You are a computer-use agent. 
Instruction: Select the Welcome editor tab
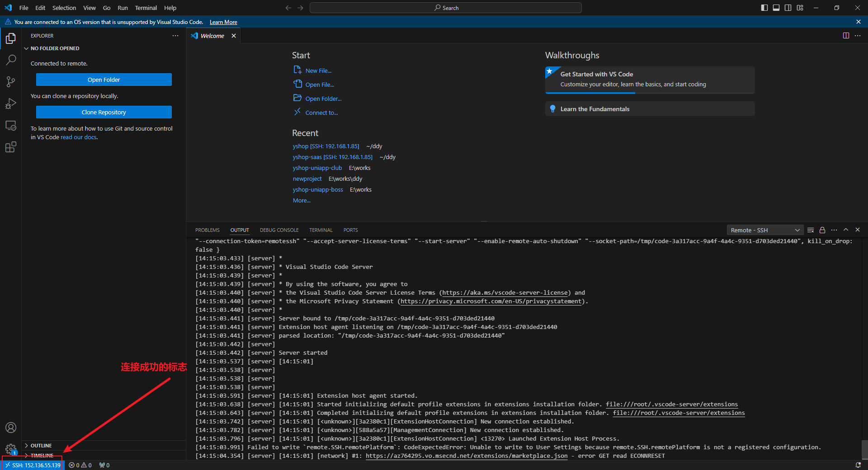[212, 36]
